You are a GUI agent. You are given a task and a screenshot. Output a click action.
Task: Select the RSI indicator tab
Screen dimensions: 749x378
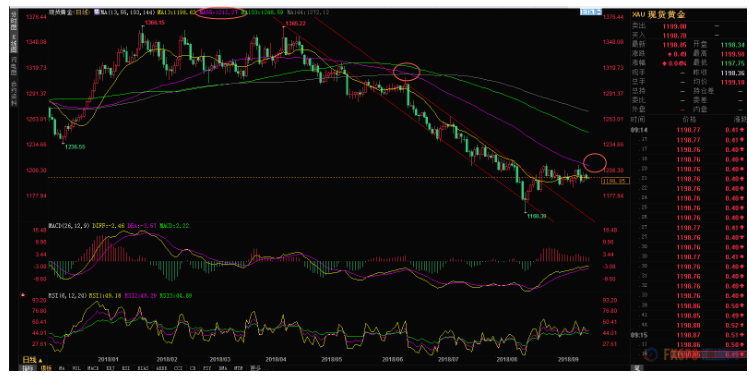[x=126, y=368]
